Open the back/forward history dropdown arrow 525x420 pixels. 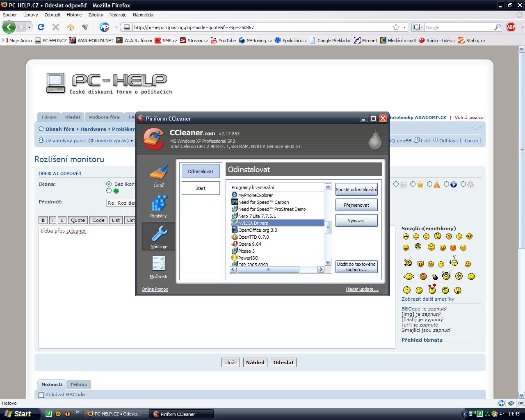click(x=30, y=27)
